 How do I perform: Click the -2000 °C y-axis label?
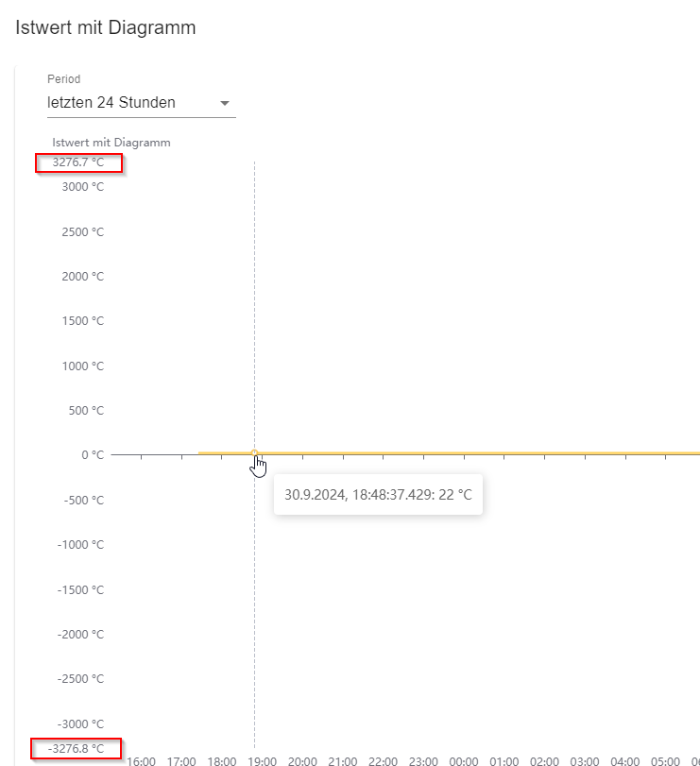click(x=80, y=634)
